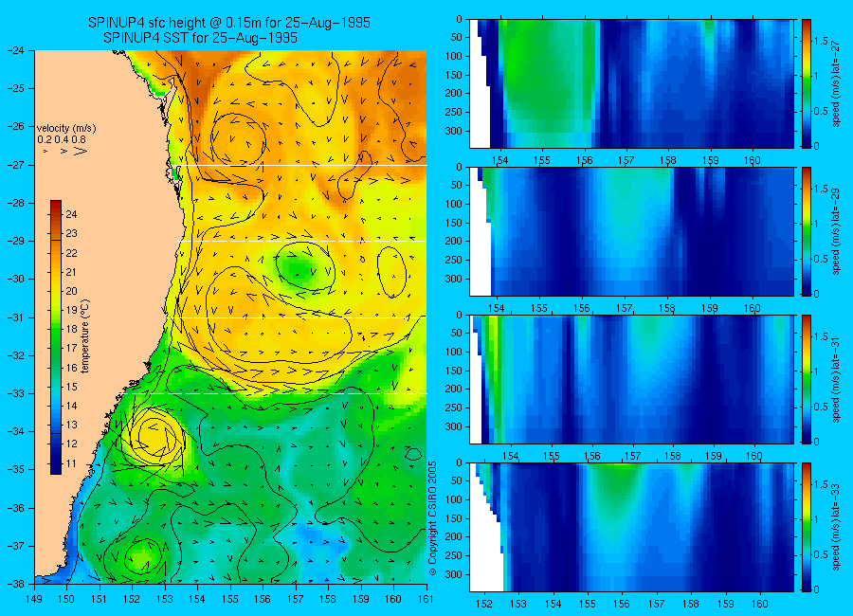Click longitude label 149 on map axis
853x616 pixels.
click(x=34, y=599)
